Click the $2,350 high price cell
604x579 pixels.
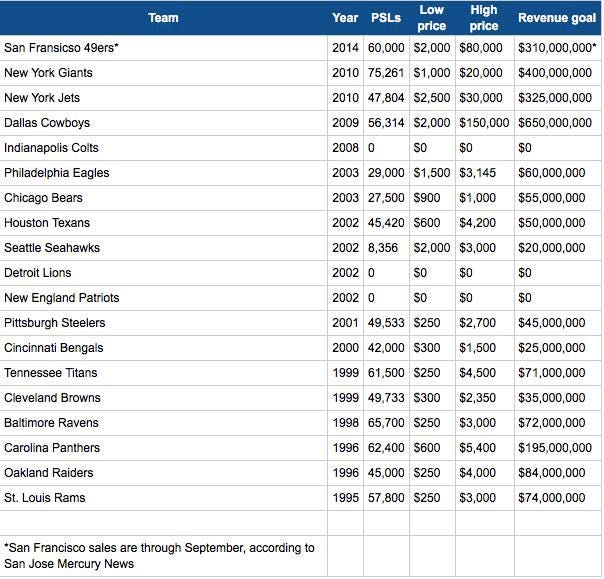point(484,398)
